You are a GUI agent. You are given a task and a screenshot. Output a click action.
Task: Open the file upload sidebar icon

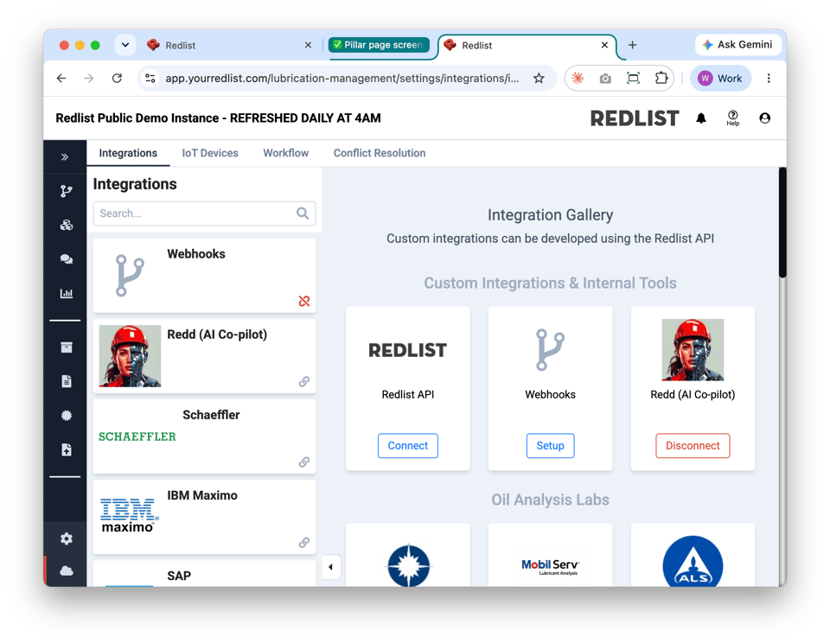tap(67, 450)
